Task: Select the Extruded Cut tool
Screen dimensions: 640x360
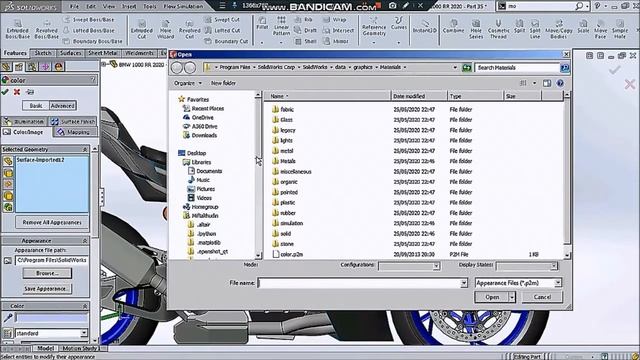Action: coord(141,29)
